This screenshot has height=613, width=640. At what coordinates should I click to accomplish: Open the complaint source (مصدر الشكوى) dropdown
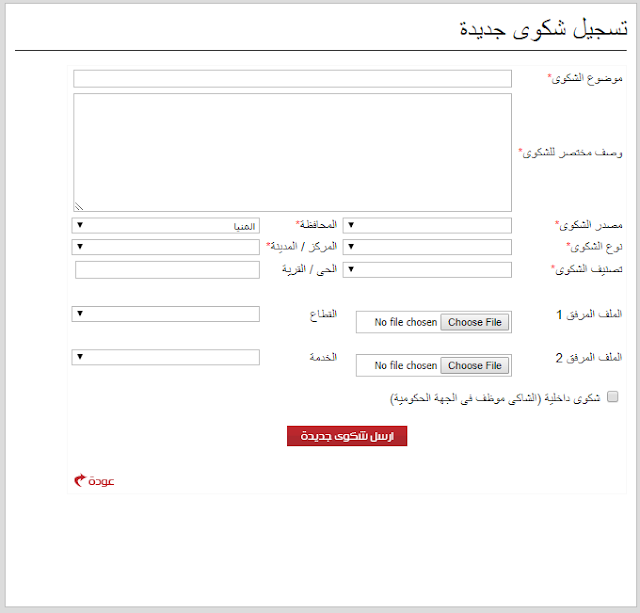pyautogui.click(x=427, y=225)
